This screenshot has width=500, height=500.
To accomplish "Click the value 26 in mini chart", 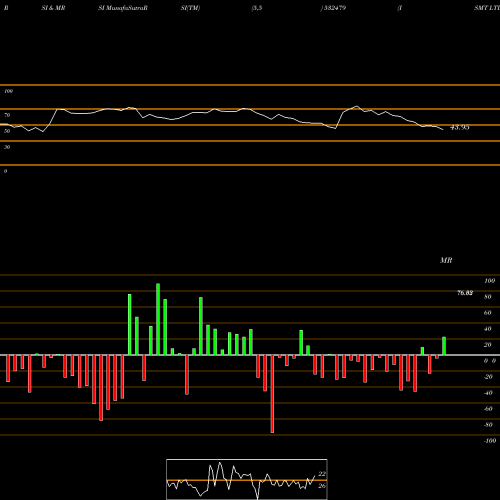I will coord(322,486).
